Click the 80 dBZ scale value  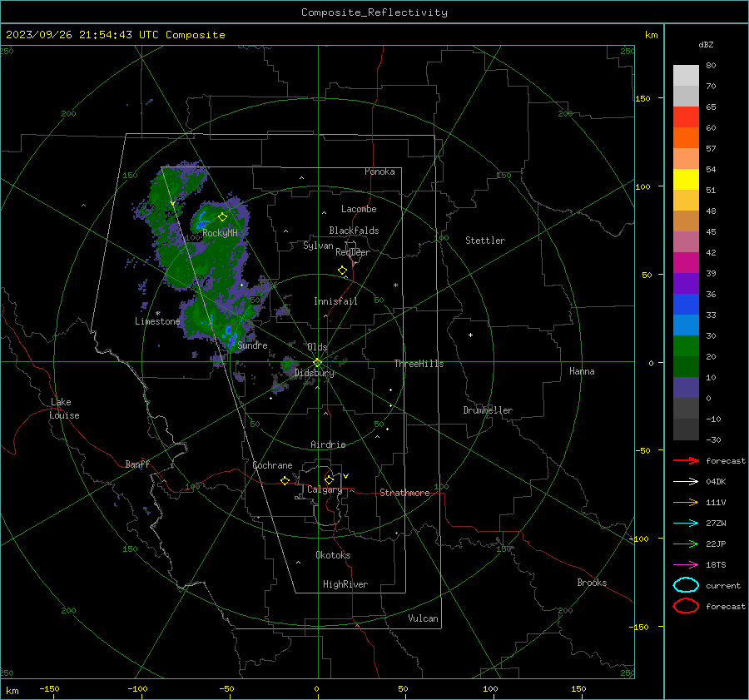point(711,66)
